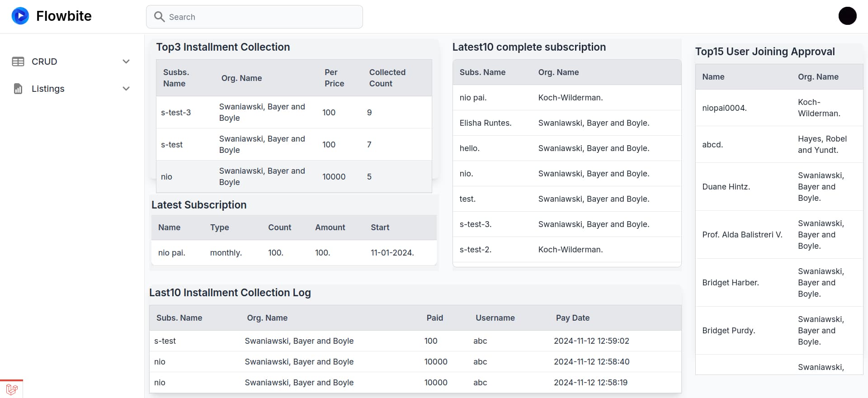Click the Collected Count column header
The width and height of the screenshot is (868, 398).
coord(387,78)
